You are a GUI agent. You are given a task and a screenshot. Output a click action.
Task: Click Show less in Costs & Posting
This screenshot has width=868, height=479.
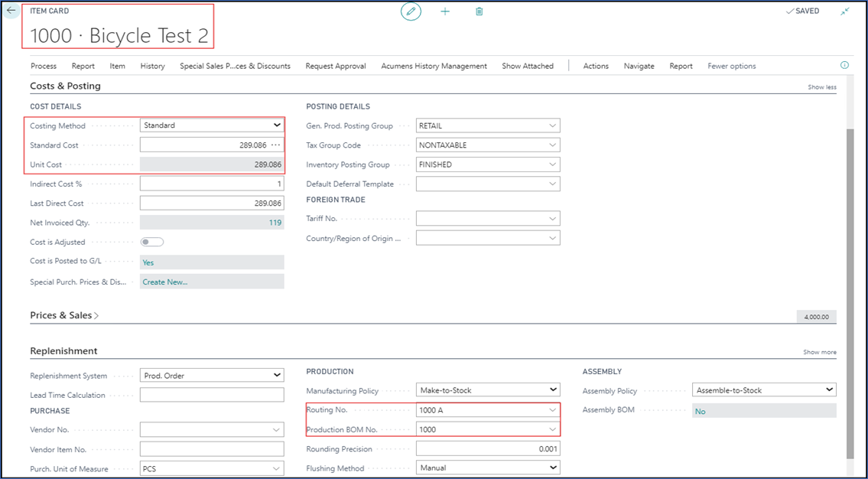point(821,87)
